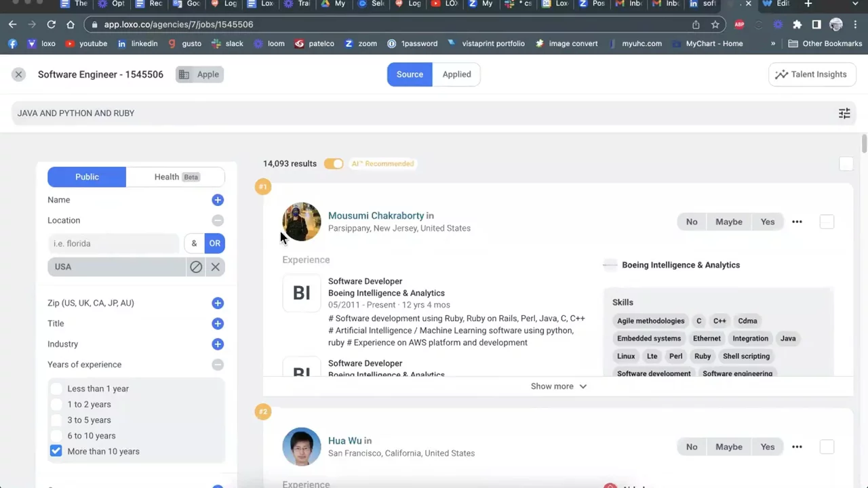Bookmark this page with the star icon

(715, 24)
